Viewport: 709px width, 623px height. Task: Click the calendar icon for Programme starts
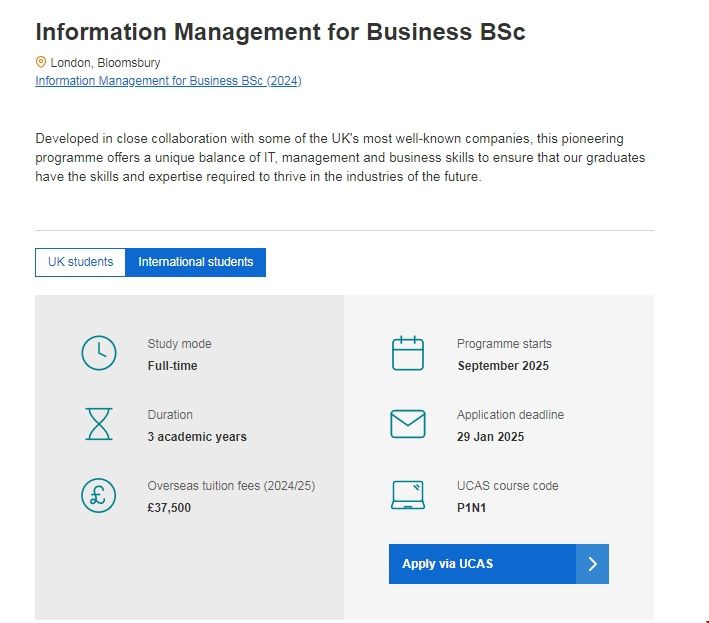coord(407,354)
